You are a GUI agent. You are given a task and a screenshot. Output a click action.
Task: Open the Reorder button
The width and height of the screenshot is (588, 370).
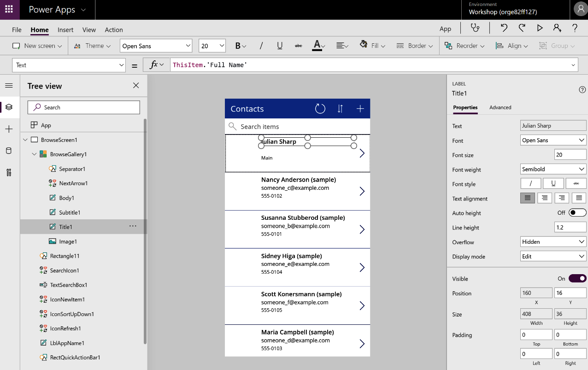click(465, 46)
